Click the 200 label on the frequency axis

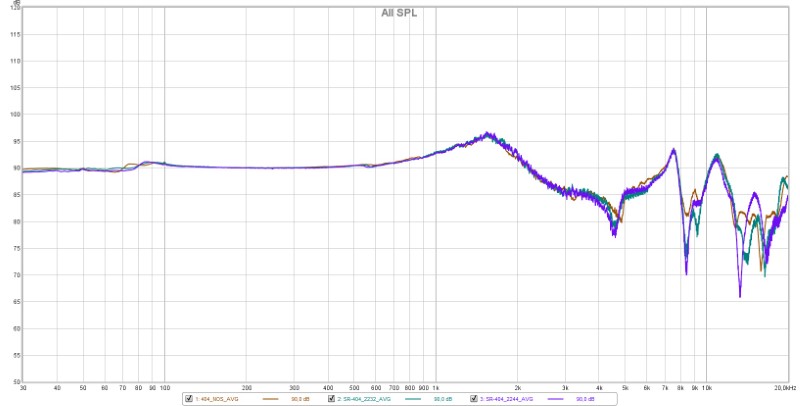click(x=246, y=387)
